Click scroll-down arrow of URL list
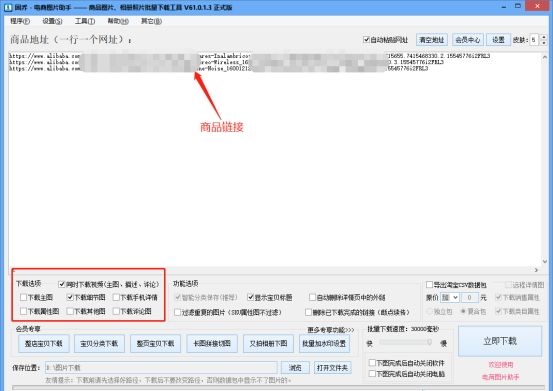Screen dimensions: 553x391 point(545,261)
